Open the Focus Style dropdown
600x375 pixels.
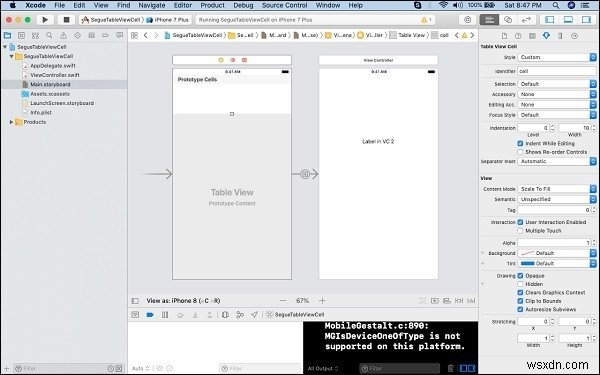pos(557,115)
